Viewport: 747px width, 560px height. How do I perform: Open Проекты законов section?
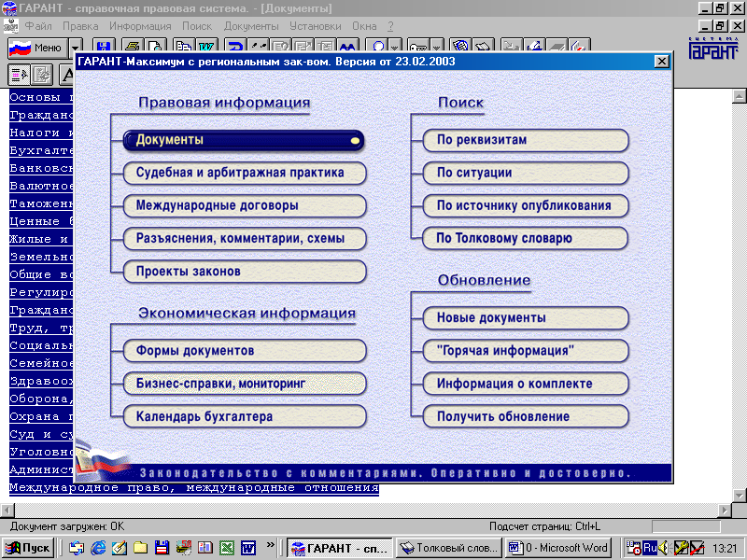(245, 272)
